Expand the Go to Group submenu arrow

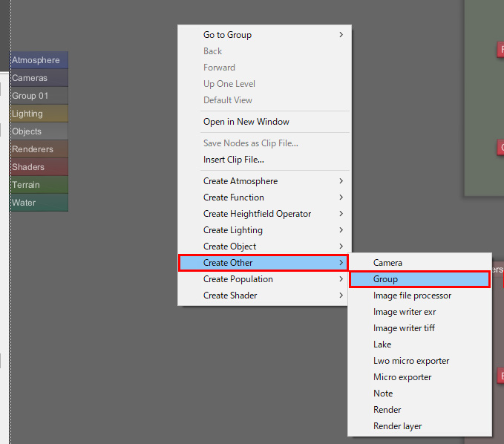(341, 35)
